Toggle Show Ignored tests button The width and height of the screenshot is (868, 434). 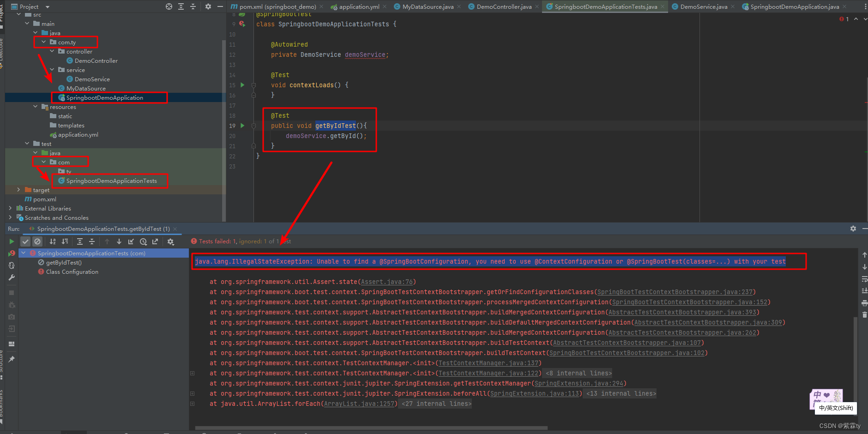pos(38,241)
